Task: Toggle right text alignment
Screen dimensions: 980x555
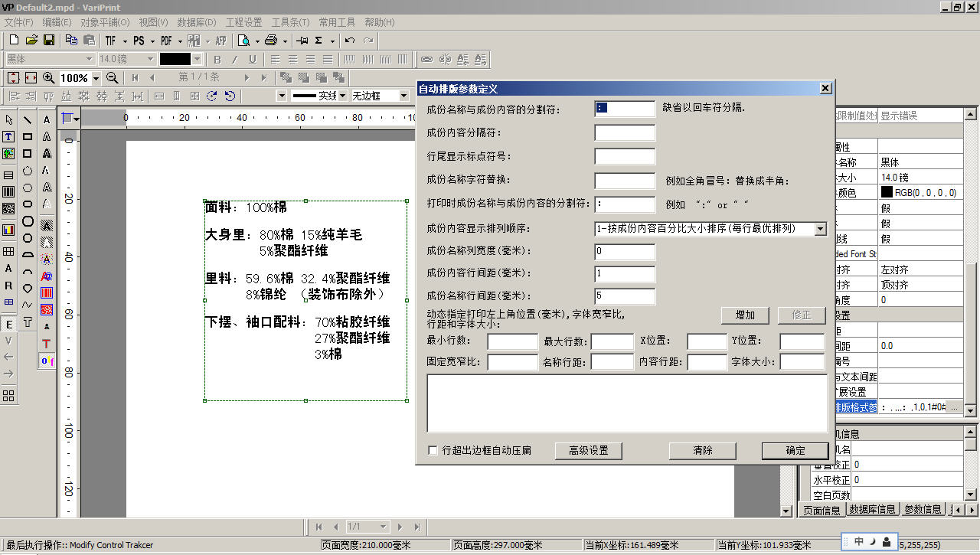Action: coord(310,59)
